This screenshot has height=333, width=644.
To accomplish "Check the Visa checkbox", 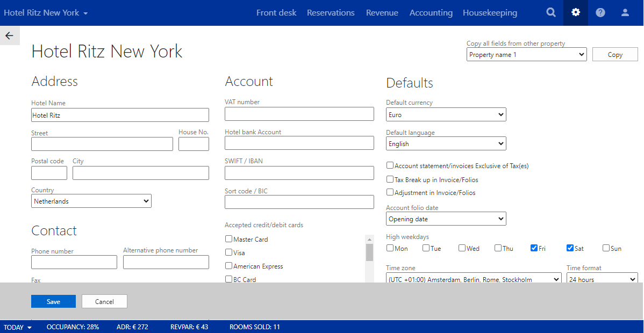I will click(x=229, y=252).
